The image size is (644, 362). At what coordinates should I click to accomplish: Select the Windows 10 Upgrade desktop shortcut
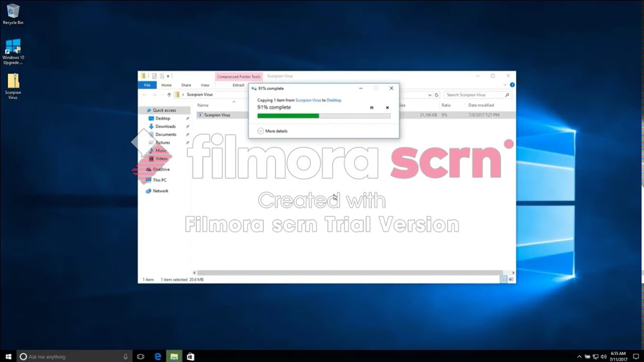tap(13, 52)
